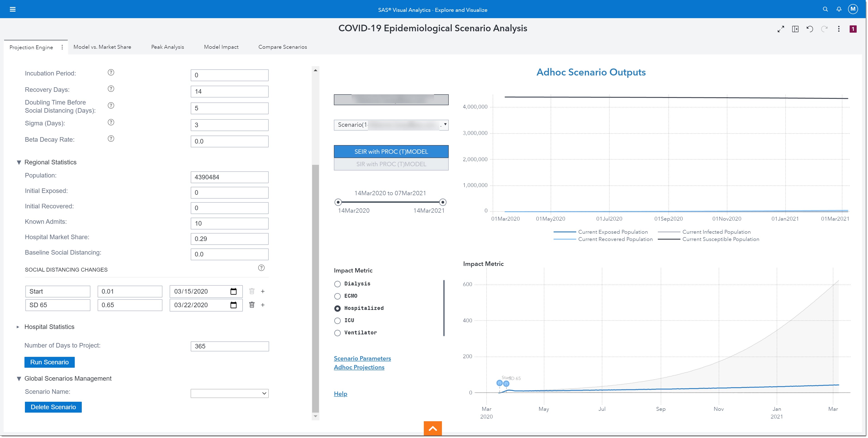Click the undo arrow icon
The width and height of the screenshot is (868, 438).
pos(810,29)
